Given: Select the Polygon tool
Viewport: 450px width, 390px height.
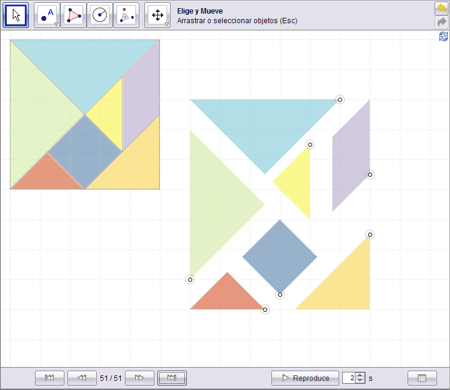Looking at the screenshot, I should [74, 15].
